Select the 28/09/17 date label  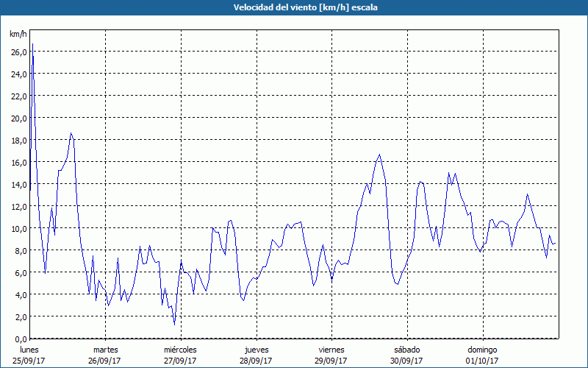[256, 361]
